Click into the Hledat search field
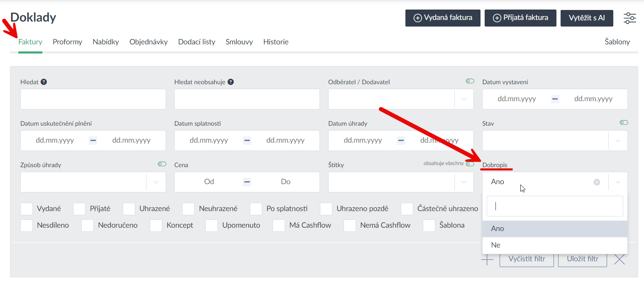The height and width of the screenshot is (282, 644). pos(93,99)
